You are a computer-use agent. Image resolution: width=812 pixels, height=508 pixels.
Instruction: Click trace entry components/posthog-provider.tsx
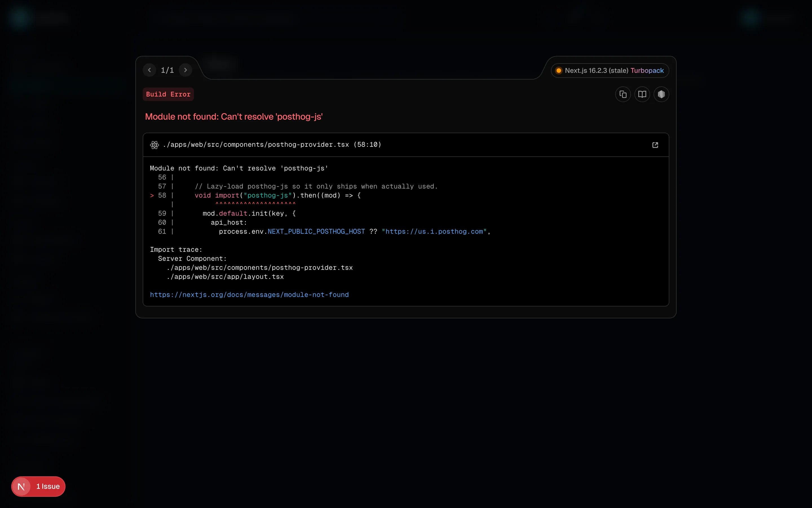pos(259,268)
